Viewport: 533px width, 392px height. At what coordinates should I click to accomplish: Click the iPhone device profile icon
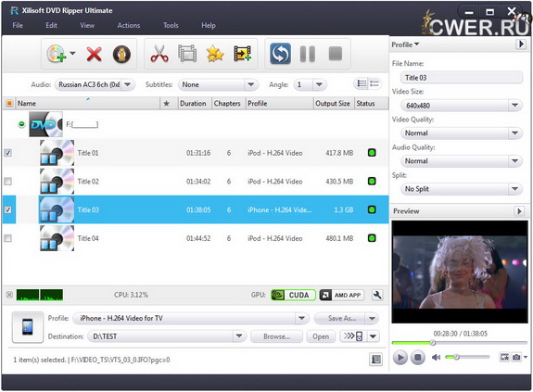click(28, 327)
